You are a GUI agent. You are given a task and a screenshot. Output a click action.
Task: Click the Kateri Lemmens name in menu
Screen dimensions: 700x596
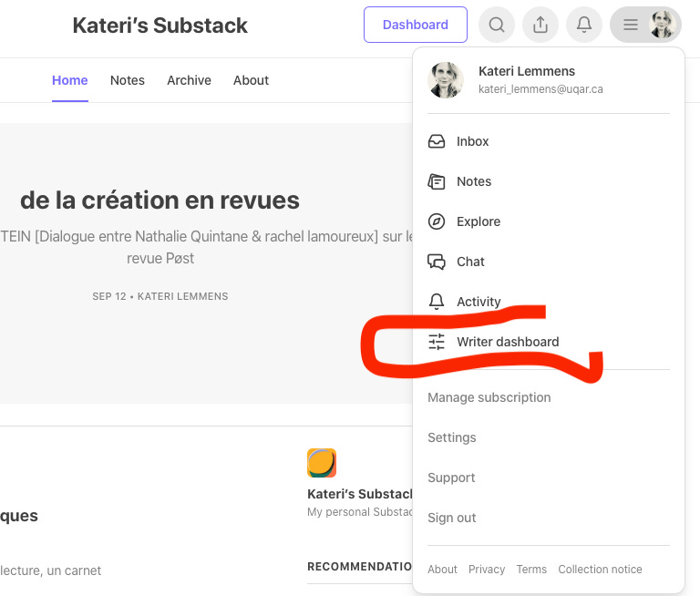(x=527, y=71)
